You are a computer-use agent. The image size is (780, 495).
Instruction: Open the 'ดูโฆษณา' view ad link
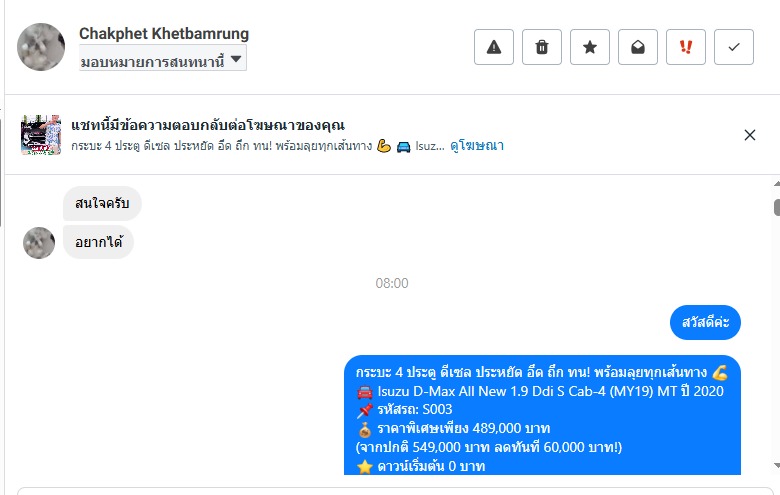click(x=477, y=145)
